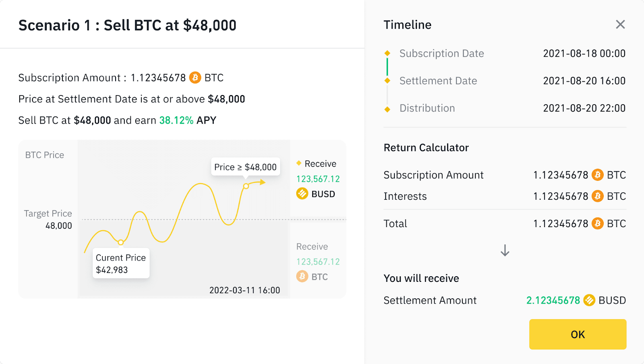Click the down arrow below Total
Viewport: 644px width, 364px height.
tap(505, 250)
